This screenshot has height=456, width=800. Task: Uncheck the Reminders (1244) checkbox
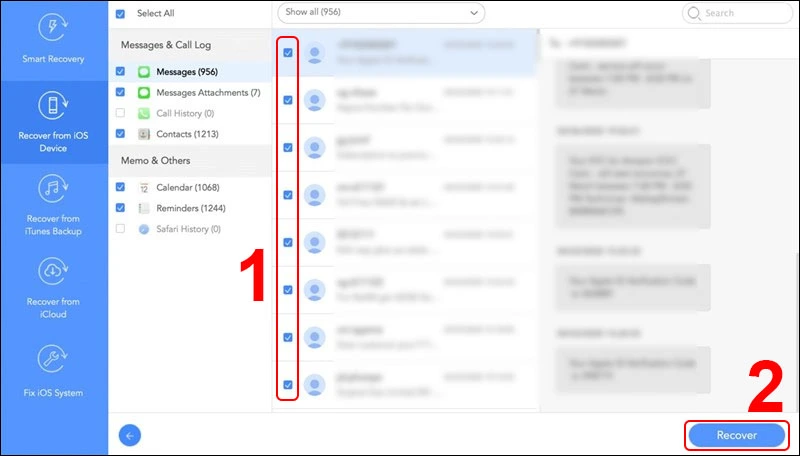120,208
